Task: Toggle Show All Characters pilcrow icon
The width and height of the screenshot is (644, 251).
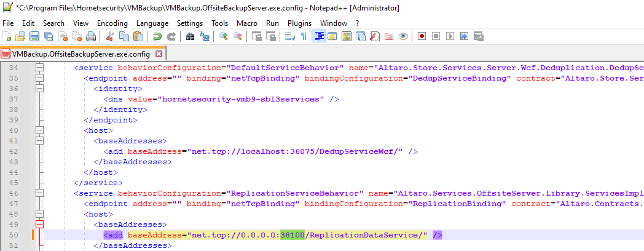Action: pyautogui.click(x=304, y=37)
